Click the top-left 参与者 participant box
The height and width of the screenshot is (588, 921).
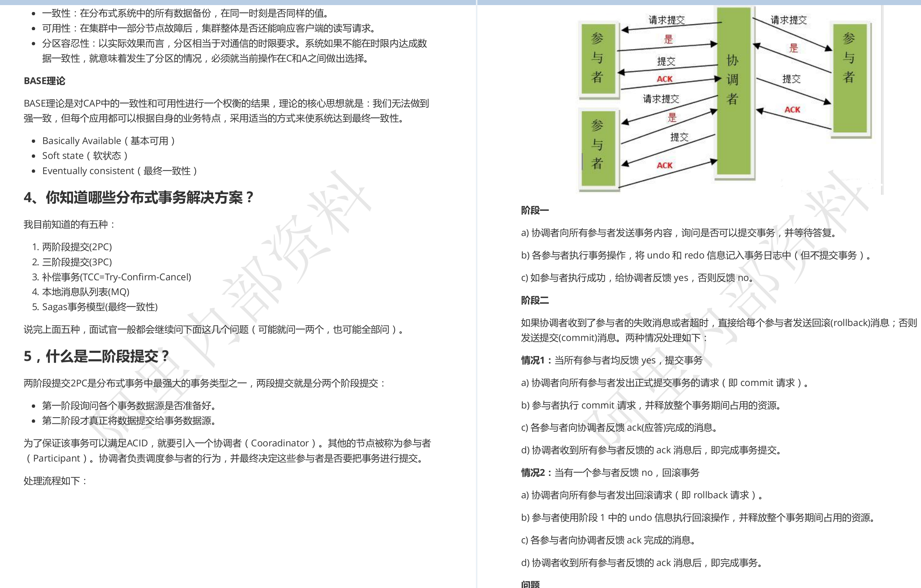coord(598,58)
